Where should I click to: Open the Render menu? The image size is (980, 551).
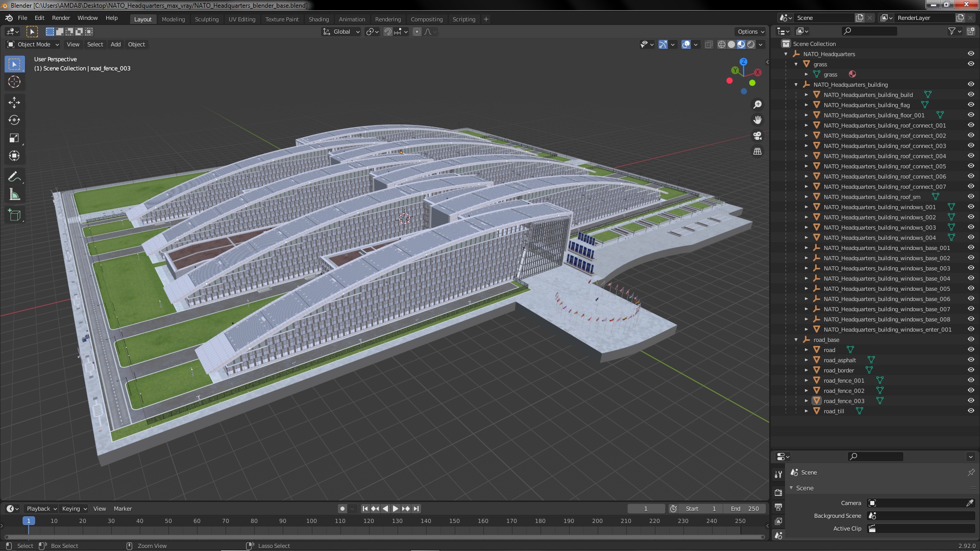point(61,18)
